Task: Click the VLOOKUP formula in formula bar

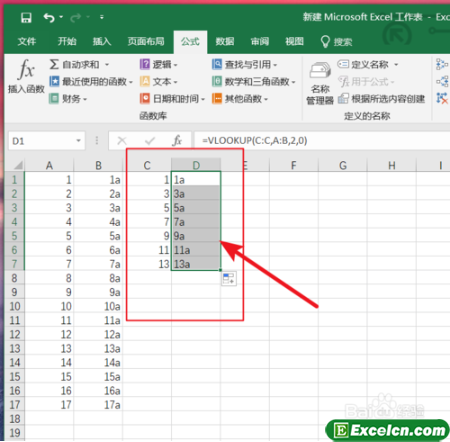Action: pyautogui.click(x=255, y=140)
